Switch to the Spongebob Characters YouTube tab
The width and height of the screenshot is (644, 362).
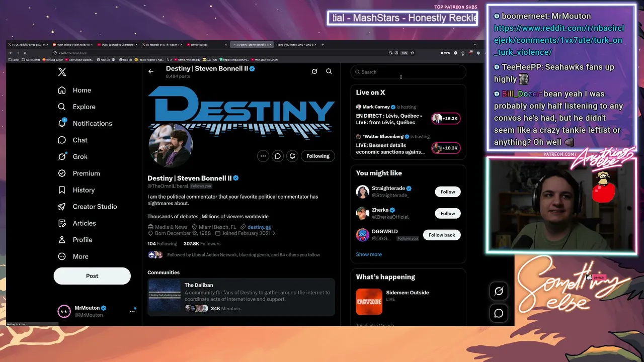click(x=117, y=44)
